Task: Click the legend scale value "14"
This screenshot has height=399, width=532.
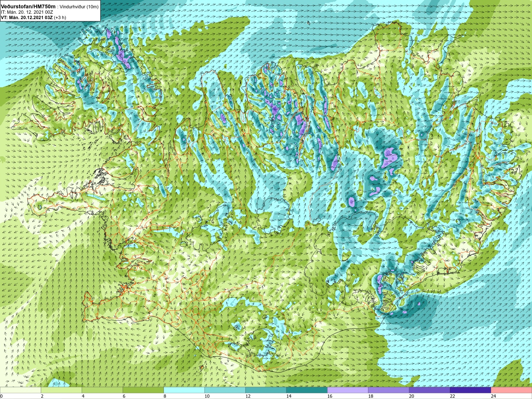Action: 289,396
